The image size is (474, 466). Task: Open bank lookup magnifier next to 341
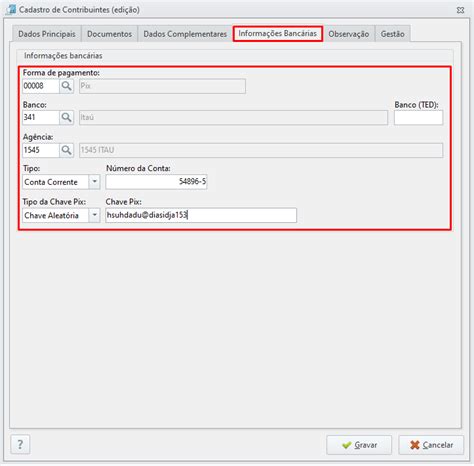tap(66, 117)
